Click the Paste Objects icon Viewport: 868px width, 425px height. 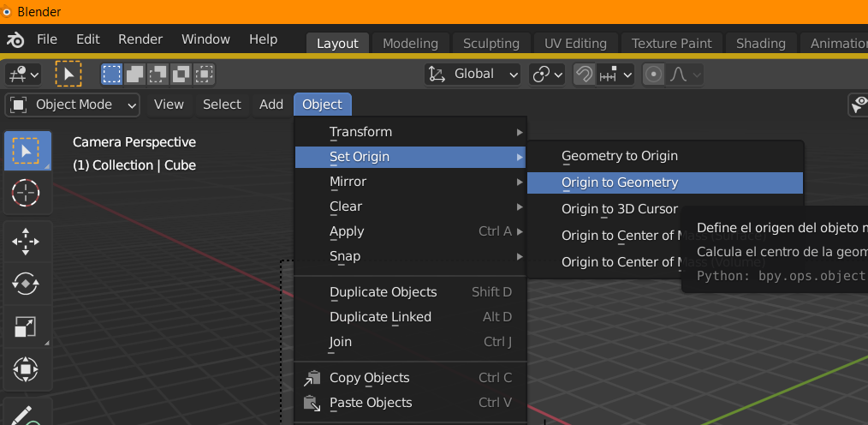pyautogui.click(x=312, y=403)
